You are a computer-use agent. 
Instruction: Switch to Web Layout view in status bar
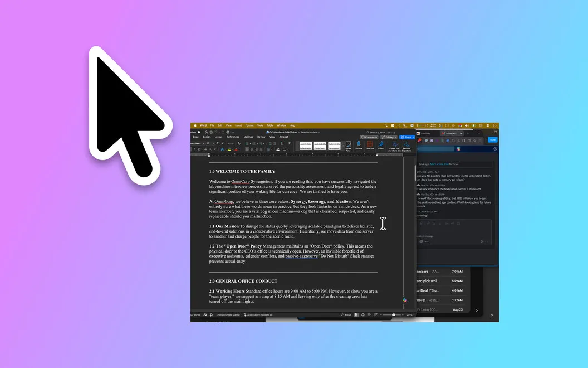pyautogui.click(x=362, y=314)
